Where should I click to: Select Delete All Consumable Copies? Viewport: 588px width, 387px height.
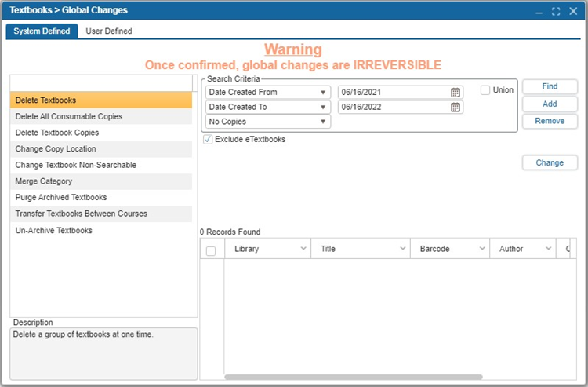101,116
